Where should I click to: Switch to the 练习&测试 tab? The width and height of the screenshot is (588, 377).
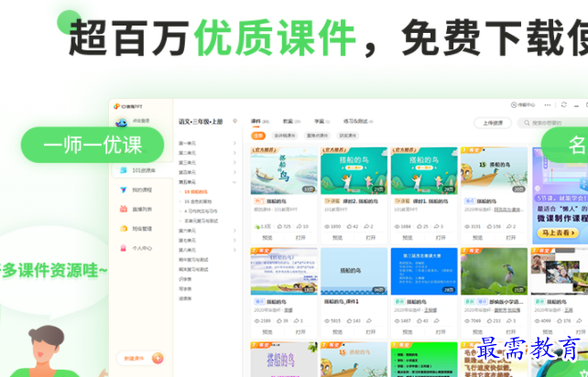pyautogui.click(x=358, y=122)
